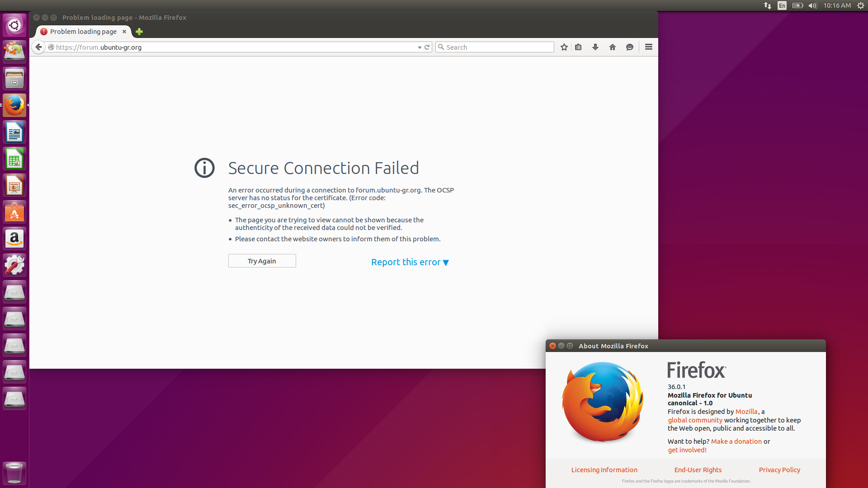Launch LibreOffice Calc from launcher
This screenshot has height=488, width=868.
[14, 159]
